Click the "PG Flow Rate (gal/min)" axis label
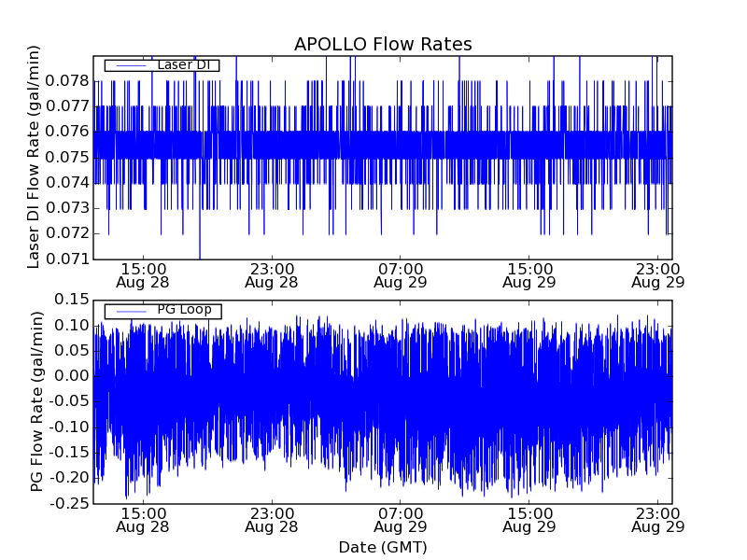Screen dimensions: 747x560 pyautogui.click(x=36, y=401)
